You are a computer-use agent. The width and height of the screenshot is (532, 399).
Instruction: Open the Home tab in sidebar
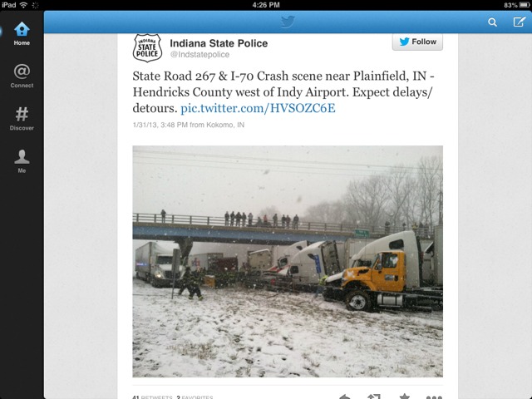[22, 33]
